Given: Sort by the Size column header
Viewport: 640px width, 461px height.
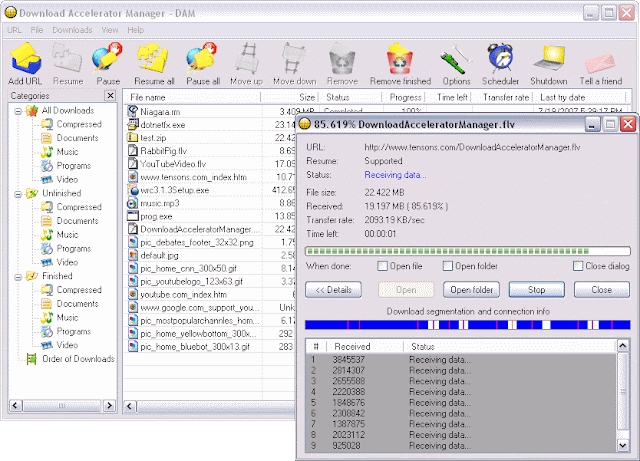Looking at the screenshot, I should click(x=289, y=98).
